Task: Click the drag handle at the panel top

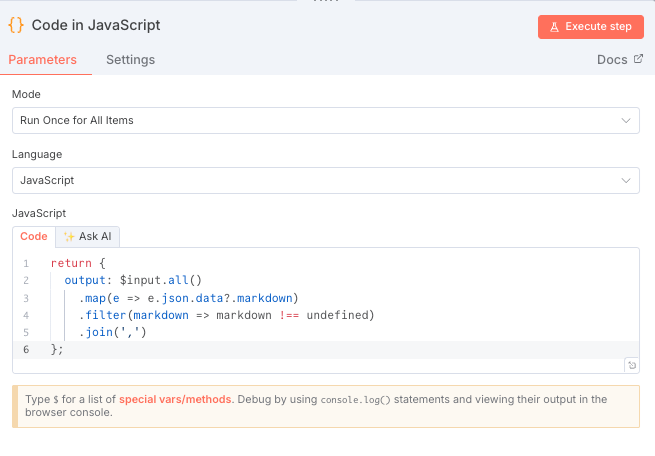Action: pyautogui.click(x=327, y=2)
